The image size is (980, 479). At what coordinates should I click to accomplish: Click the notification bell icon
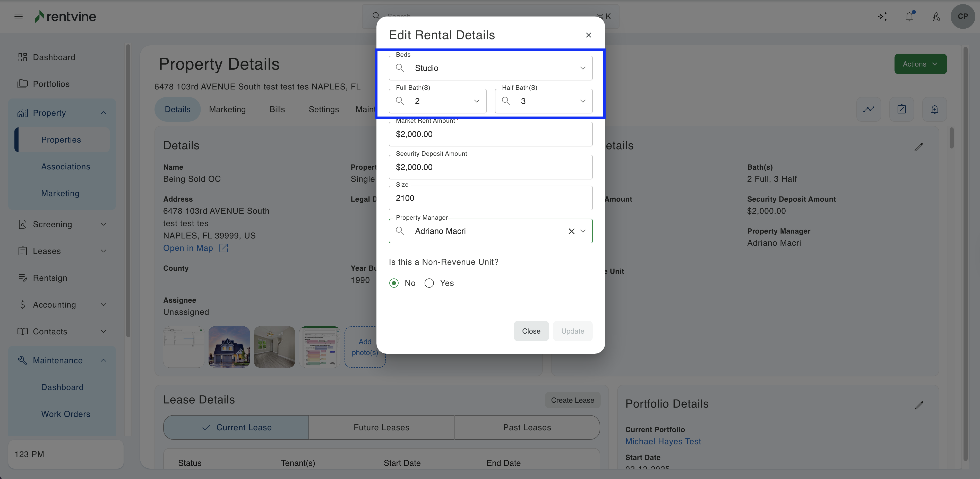click(909, 16)
